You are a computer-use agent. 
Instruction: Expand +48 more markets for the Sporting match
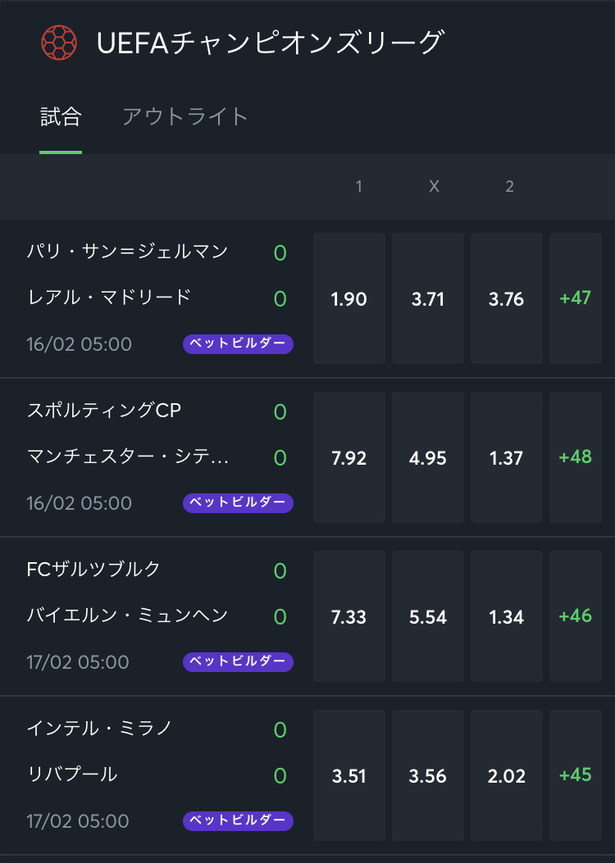[575, 457]
